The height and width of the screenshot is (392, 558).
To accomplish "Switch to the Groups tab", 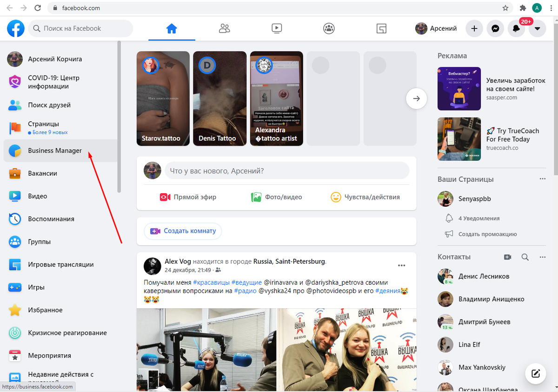I will [x=329, y=28].
